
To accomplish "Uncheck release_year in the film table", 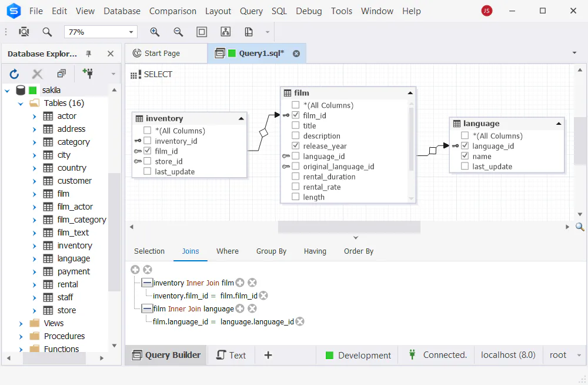I will click(296, 145).
